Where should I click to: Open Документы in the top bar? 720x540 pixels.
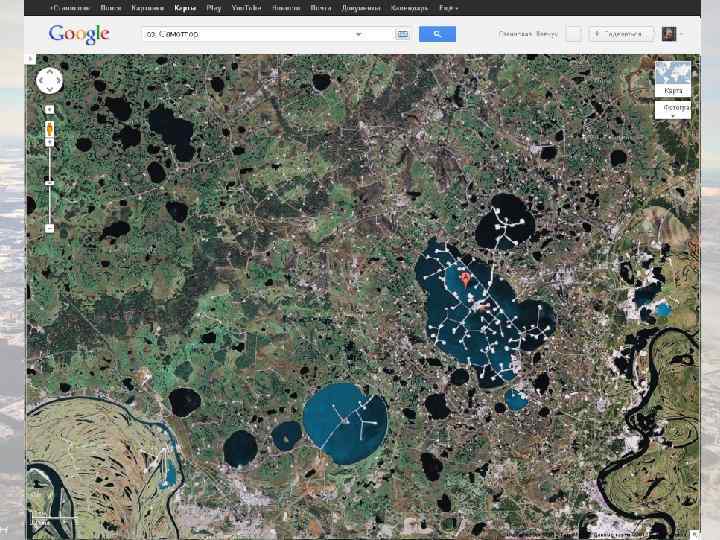pos(361,8)
